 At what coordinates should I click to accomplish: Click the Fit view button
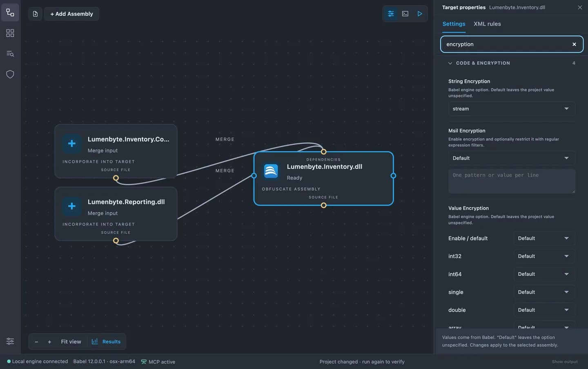click(71, 342)
